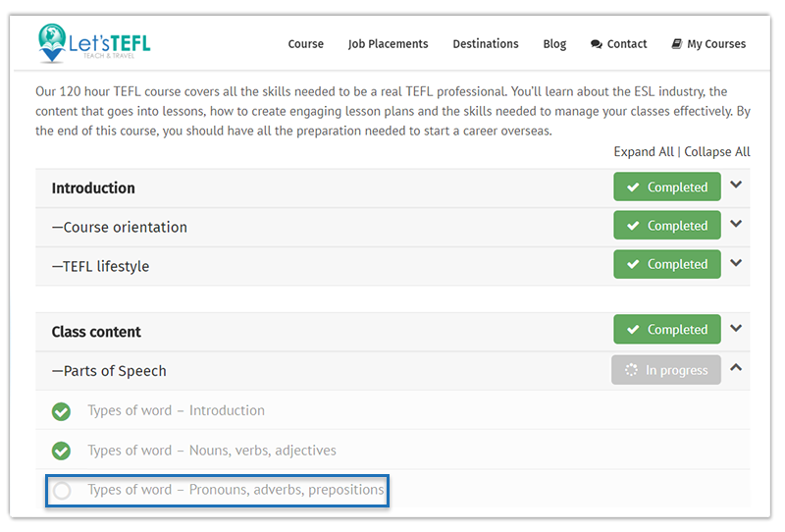Click the My Courses book icon
The height and width of the screenshot is (532, 785).
click(x=676, y=43)
